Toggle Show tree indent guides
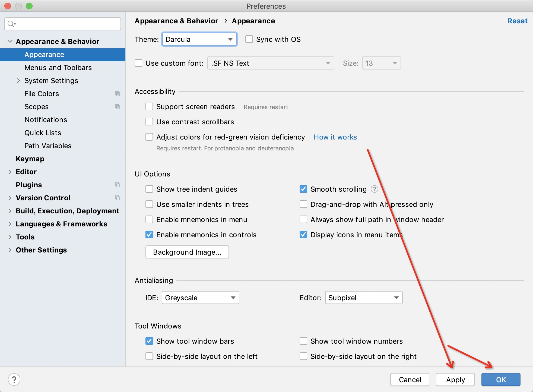 pyautogui.click(x=149, y=189)
